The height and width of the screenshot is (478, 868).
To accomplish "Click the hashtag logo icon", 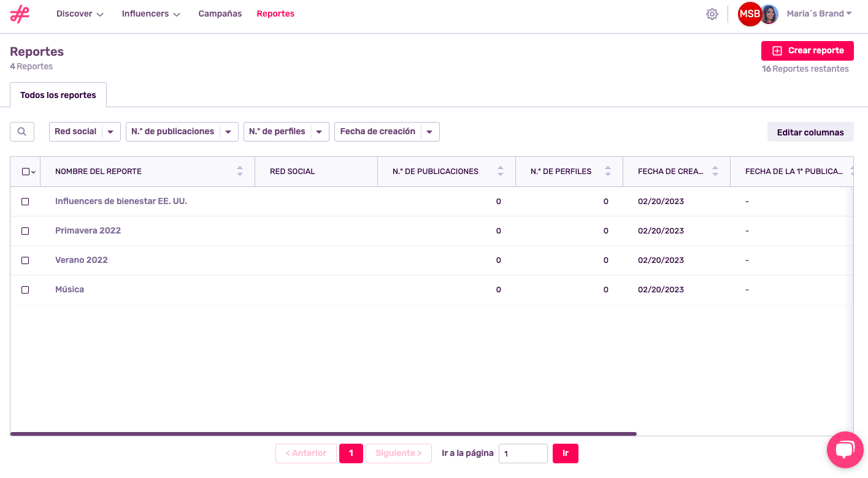I will [20, 14].
